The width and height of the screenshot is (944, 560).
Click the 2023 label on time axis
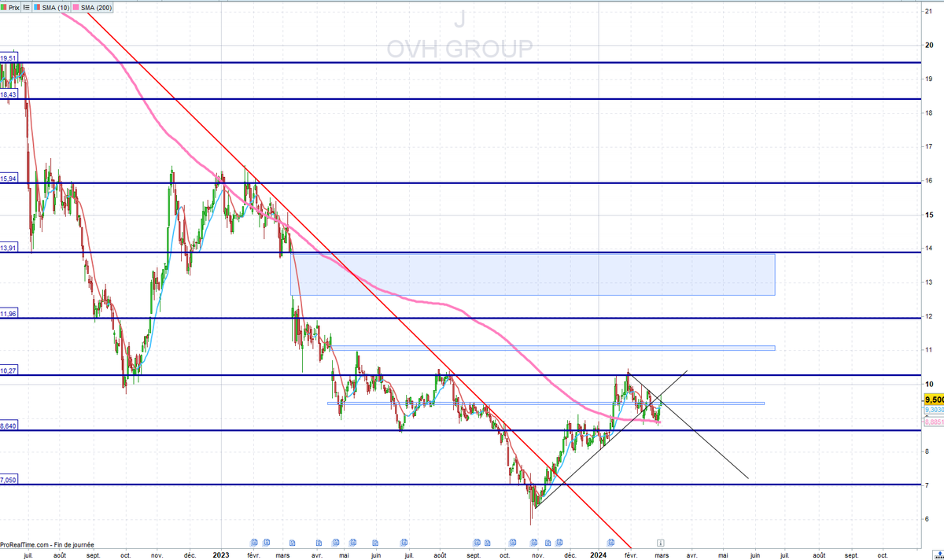(220, 554)
